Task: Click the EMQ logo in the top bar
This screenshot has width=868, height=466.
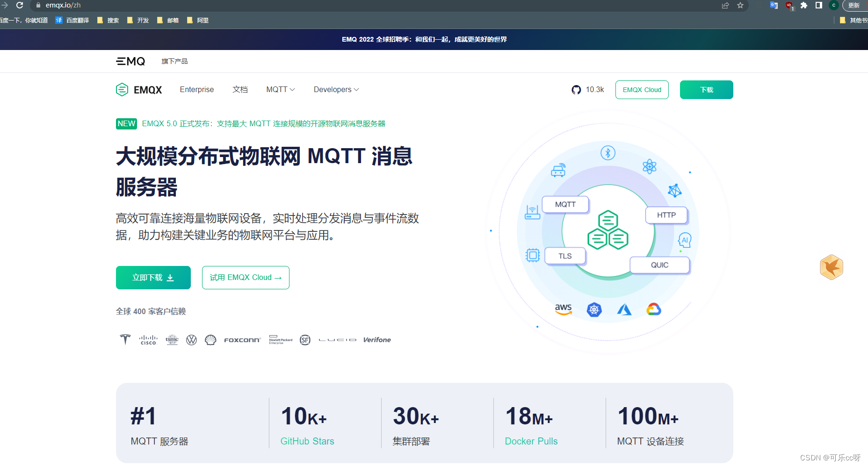Action: pyautogui.click(x=130, y=61)
